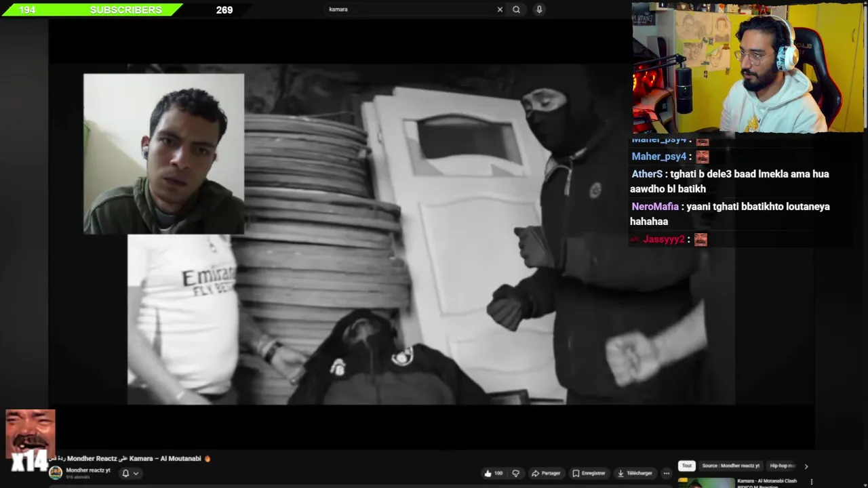
Task: Dislike the video with the thumbs-down icon
Action: (x=516, y=473)
